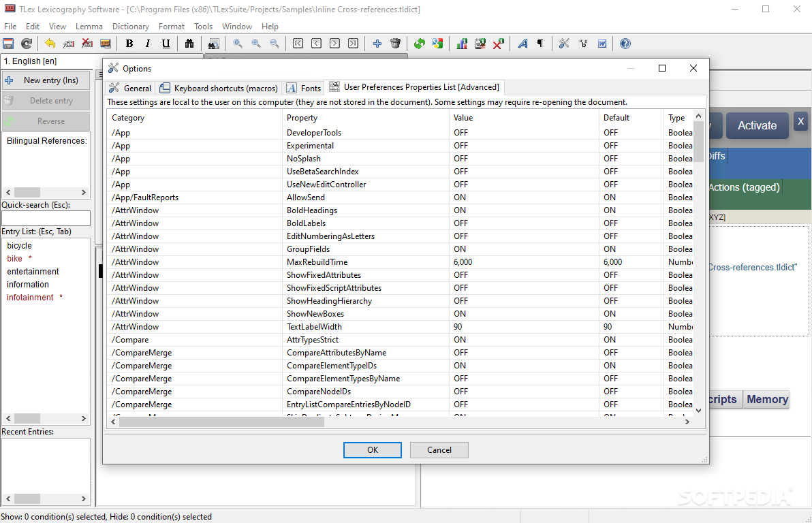The width and height of the screenshot is (812, 523).
Task: Select User Preferences Properties List [Advanced] tab
Action: click(x=414, y=87)
